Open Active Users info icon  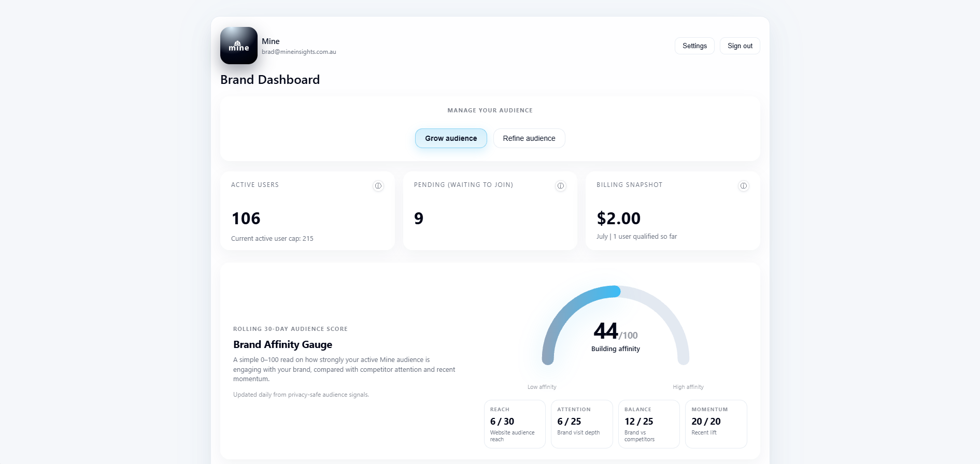click(378, 186)
